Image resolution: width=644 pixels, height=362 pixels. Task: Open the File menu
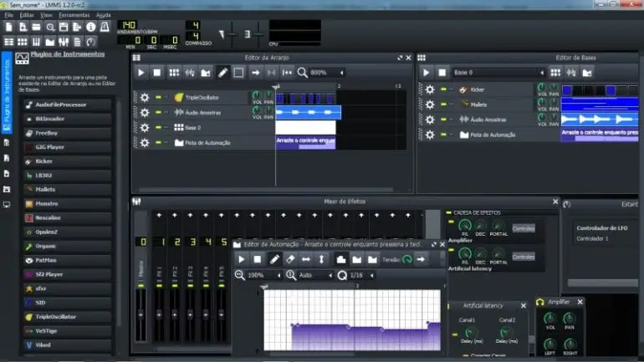8,15
